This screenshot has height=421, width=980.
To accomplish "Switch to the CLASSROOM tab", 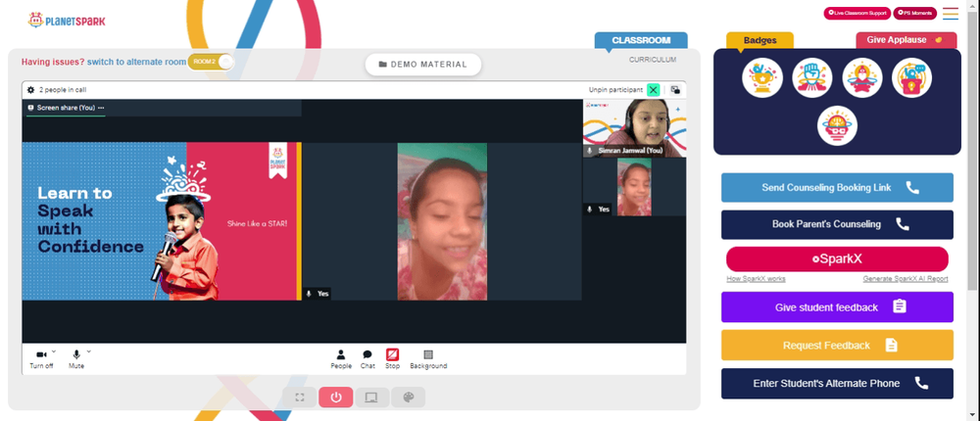I will pyautogui.click(x=641, y=40).
